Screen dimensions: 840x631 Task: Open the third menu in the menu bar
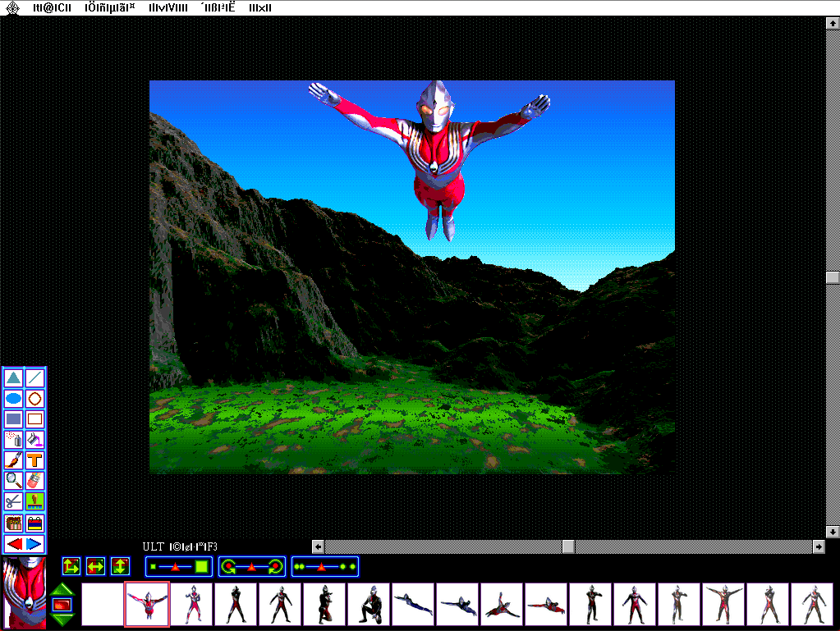point(168,8)
